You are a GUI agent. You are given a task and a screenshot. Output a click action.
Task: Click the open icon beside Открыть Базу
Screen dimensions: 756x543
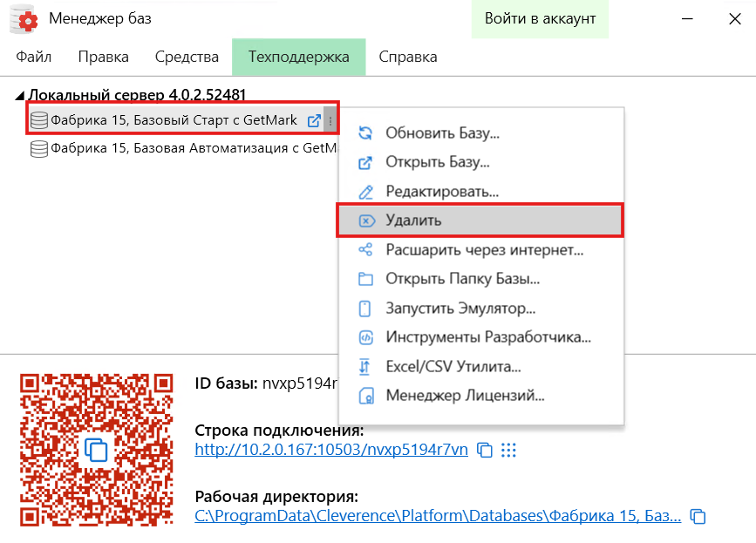[x=365, y=163]
